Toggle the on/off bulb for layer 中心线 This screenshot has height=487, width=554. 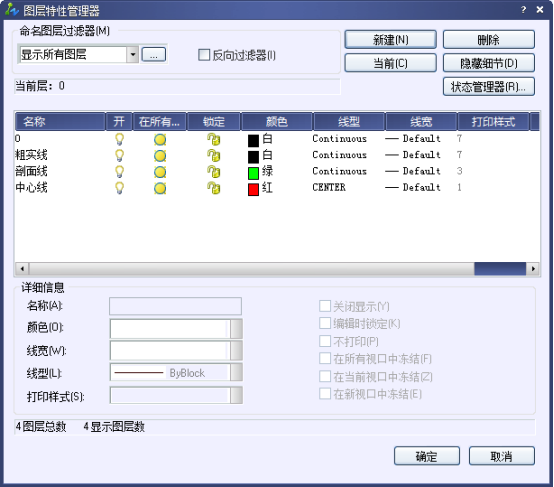pos(120,188)
